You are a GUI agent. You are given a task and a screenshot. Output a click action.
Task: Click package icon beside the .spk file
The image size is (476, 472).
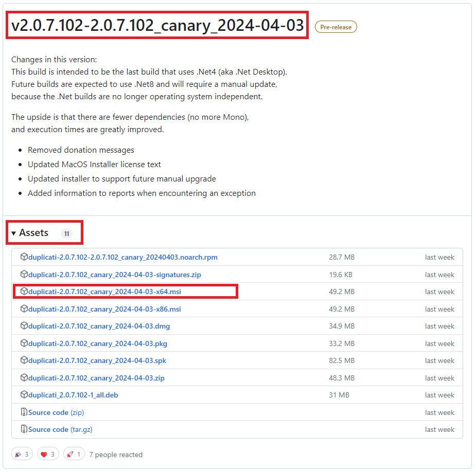point(24,360)
